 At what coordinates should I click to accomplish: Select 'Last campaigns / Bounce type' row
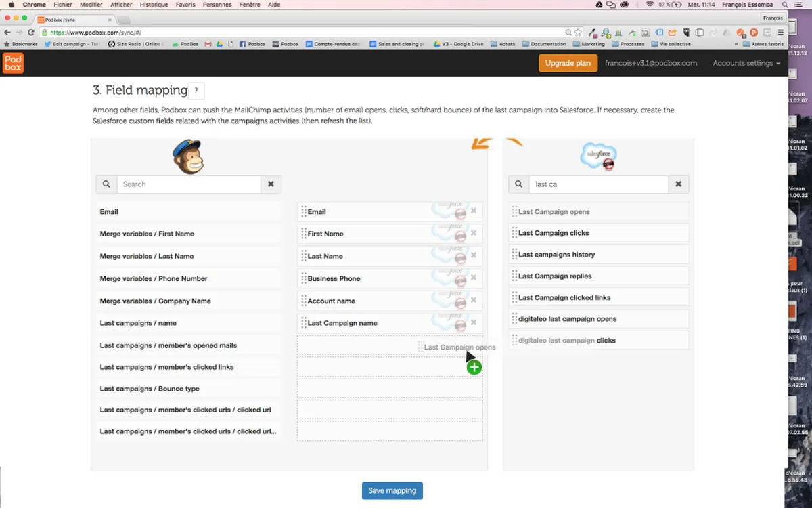pos(189,389)
